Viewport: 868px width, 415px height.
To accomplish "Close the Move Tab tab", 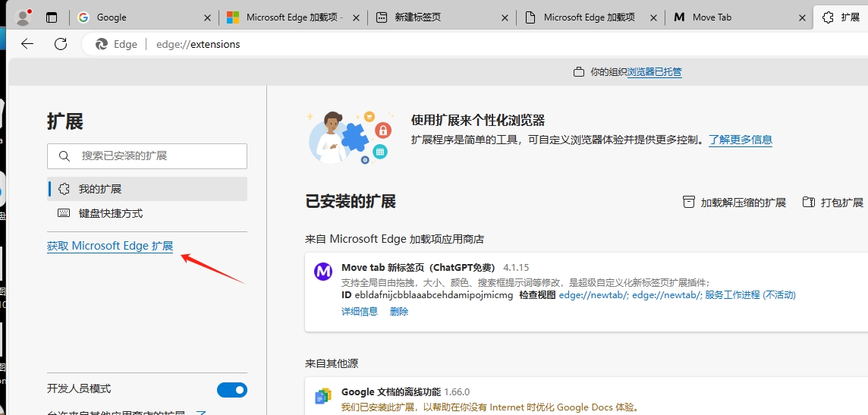I will [802, 17].
